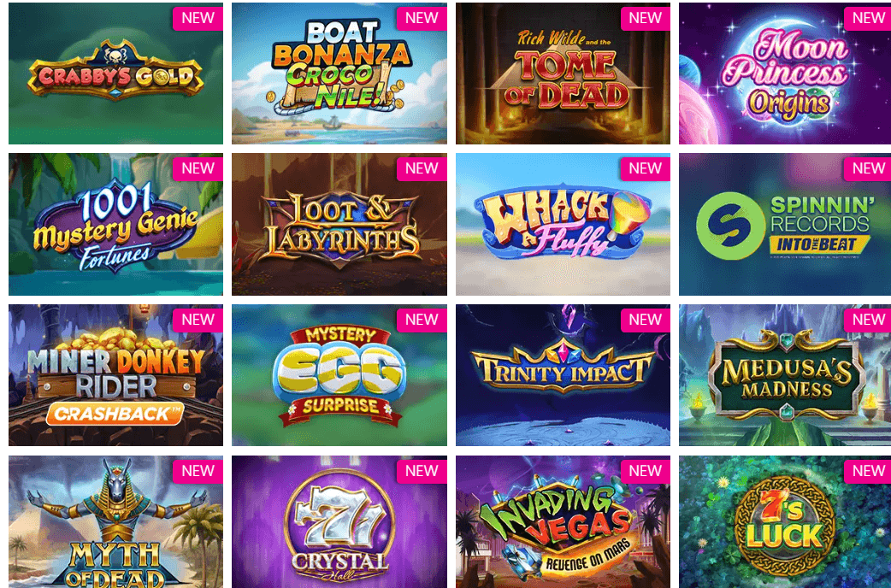This screenshot has height=588, width=891.
Task: Launch Miner Donkey Rider Crashback
Action: click(x=115, y=375)
